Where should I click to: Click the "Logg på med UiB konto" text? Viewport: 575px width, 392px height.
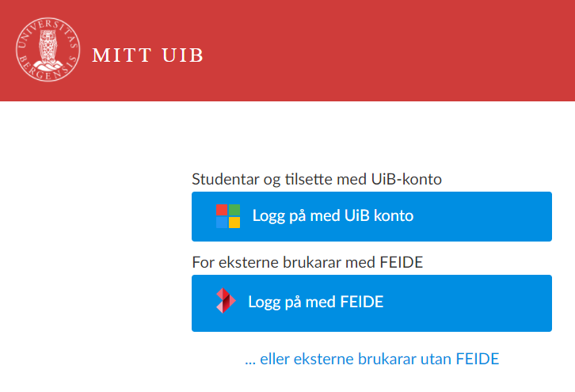click(333, 215)
